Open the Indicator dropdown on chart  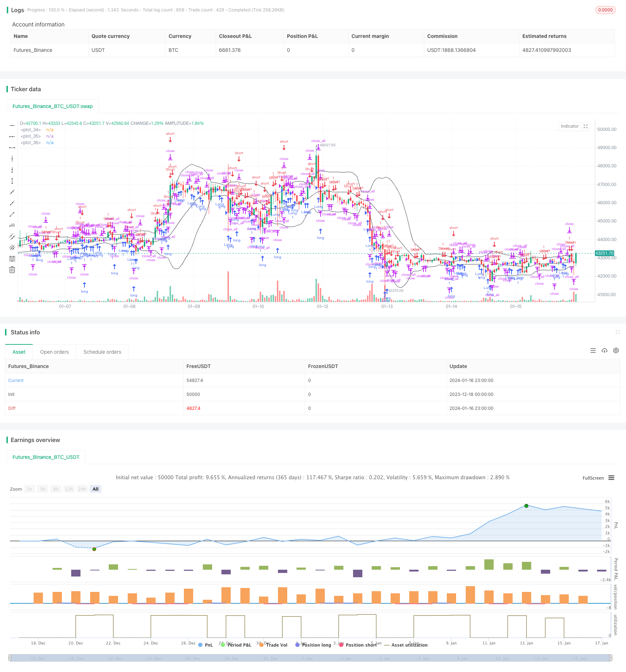[569, 126]
